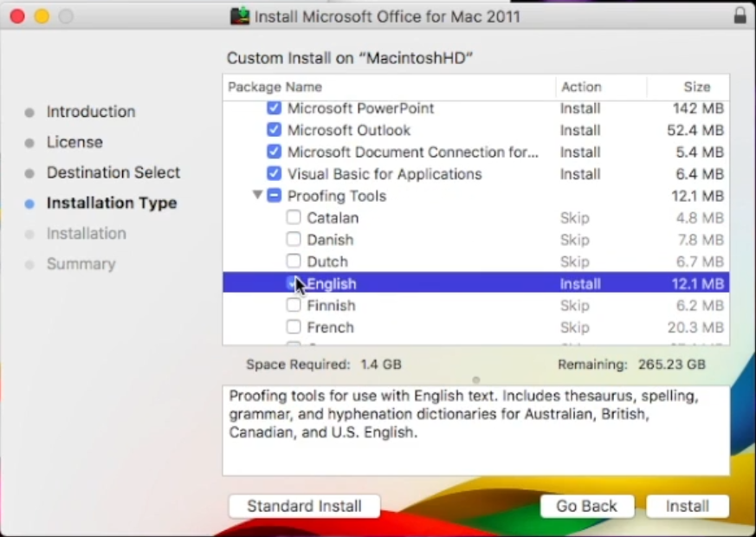This screenshot has width=756, height=537.
Task: Select the Installation Type step
Action: [112, 203]
